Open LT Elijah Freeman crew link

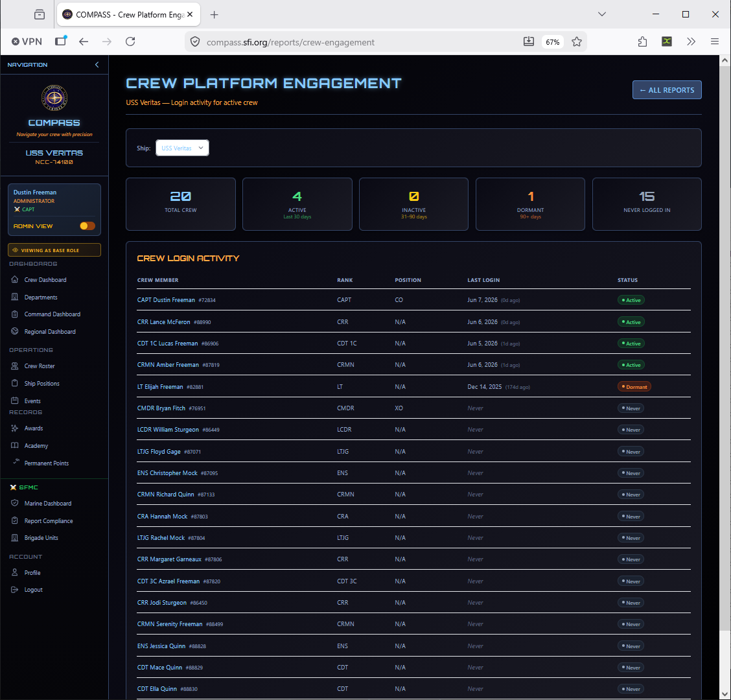pyautogui.click(x=160, y=386)
